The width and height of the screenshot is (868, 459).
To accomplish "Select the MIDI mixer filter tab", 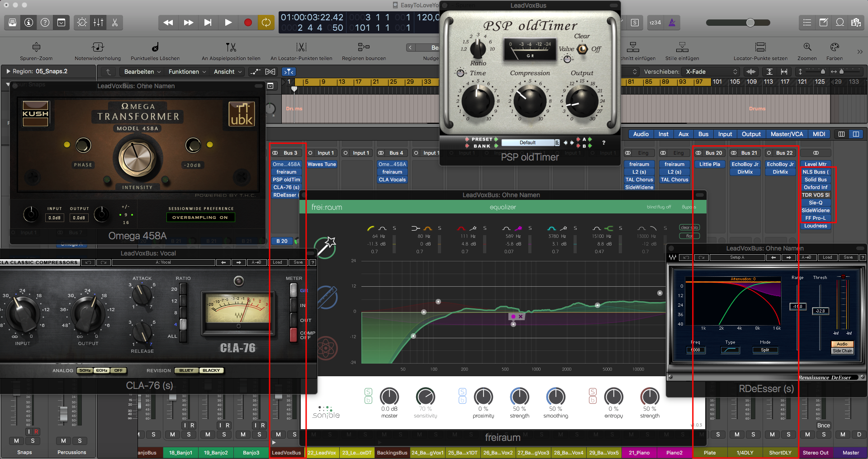I will (x=819, y=134).
